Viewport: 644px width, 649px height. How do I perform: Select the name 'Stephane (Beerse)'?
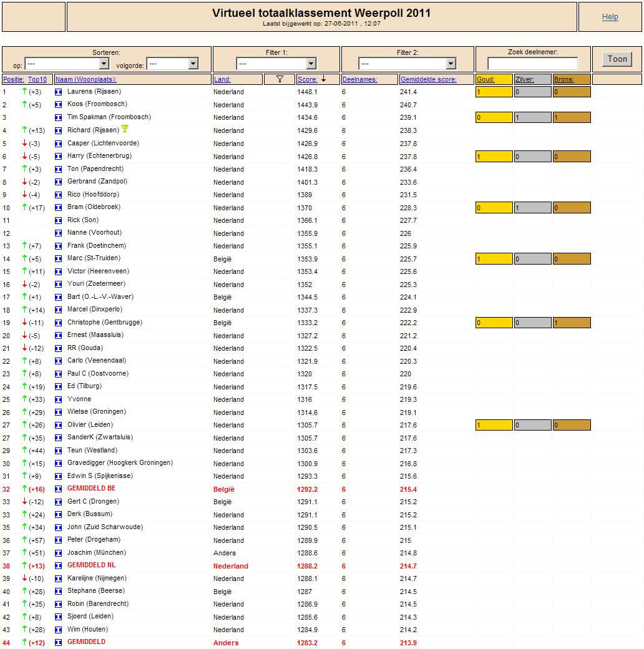click(96, 590)
